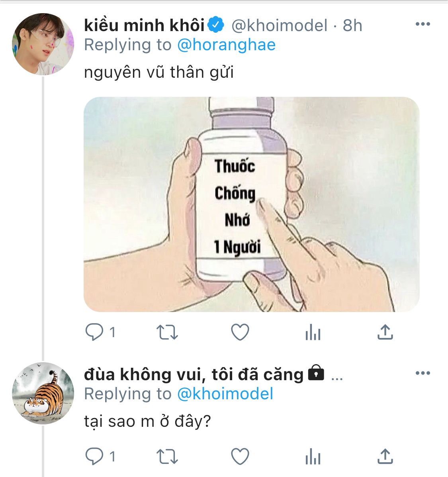Like kiều minh khôi's tweet

coord(240,332)
